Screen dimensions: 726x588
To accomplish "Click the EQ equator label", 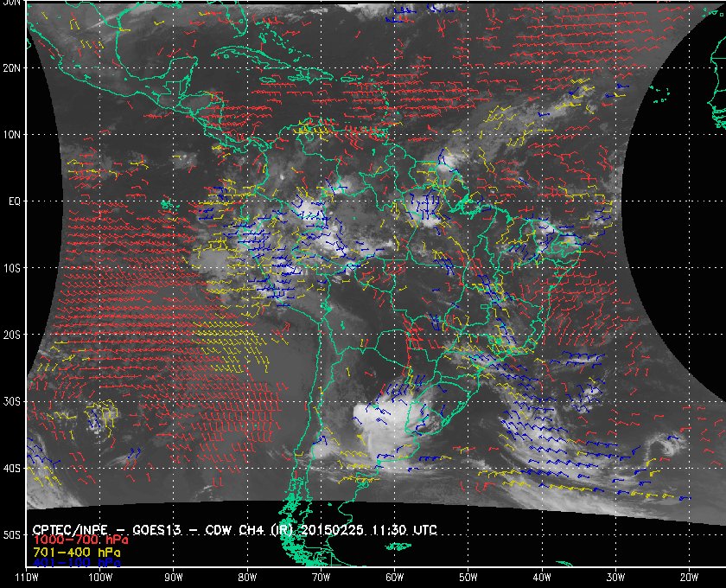I will (15, 201).
